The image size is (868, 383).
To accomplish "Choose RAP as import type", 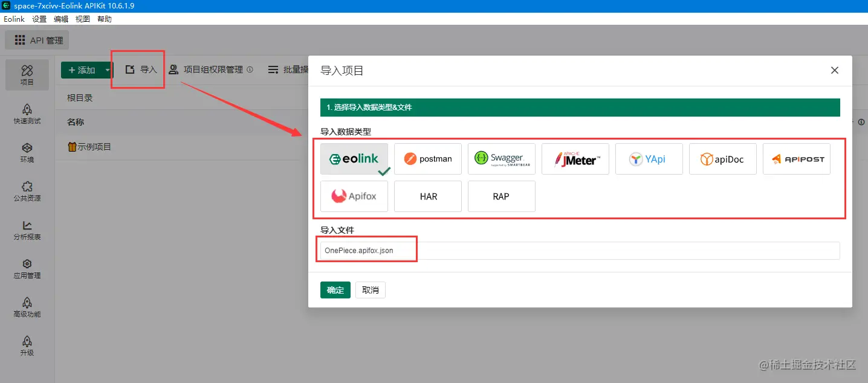I will (x=502, y=196).
